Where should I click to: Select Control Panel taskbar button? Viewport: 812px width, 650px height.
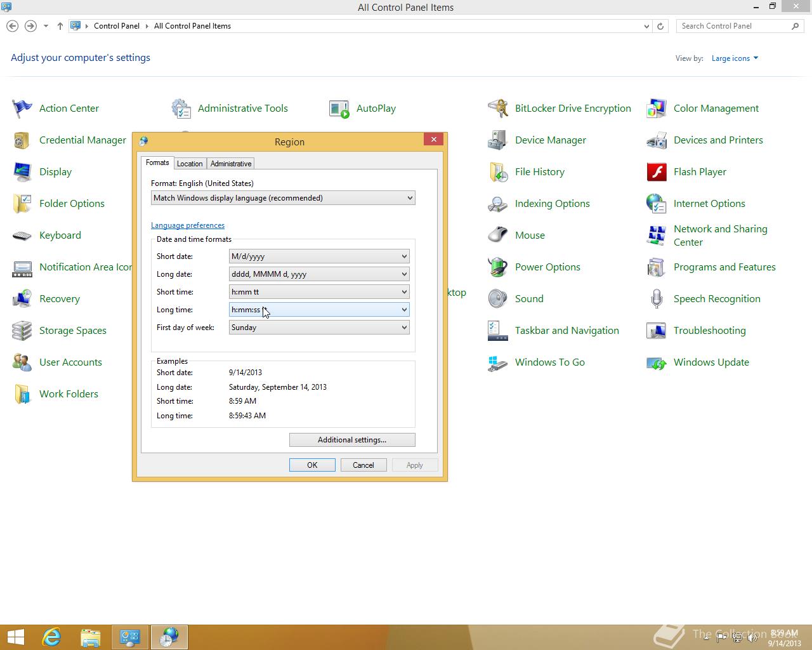click(130, 637)
